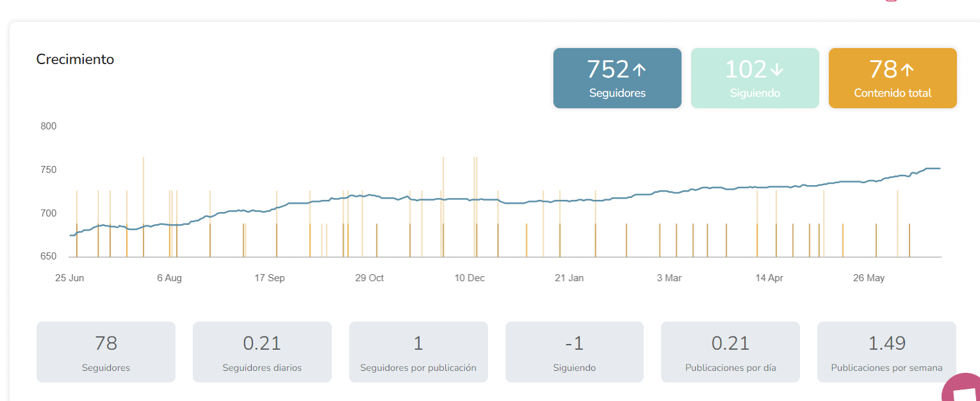Click the 10 Dec date label

pos(470,278)
